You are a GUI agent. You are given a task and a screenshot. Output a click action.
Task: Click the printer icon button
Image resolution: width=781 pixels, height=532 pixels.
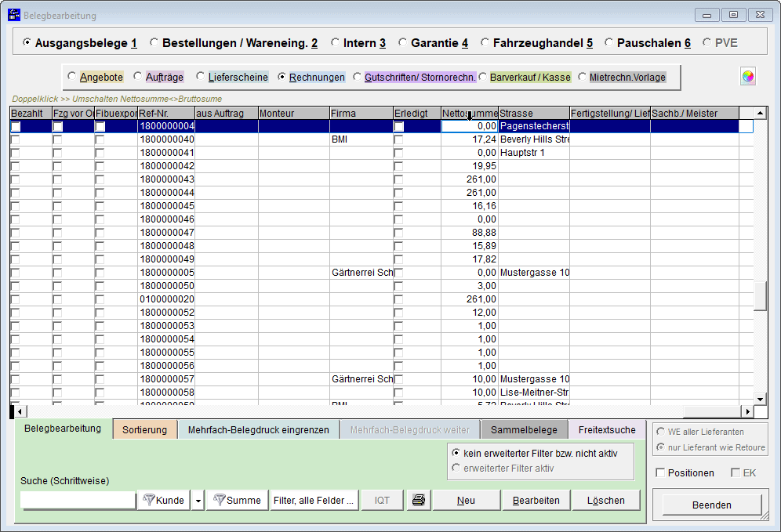coord(419,500)
